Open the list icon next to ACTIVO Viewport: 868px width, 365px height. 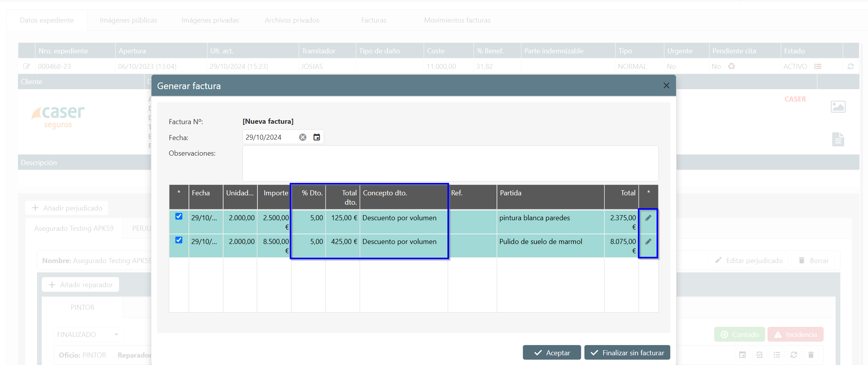coord(818,67)
